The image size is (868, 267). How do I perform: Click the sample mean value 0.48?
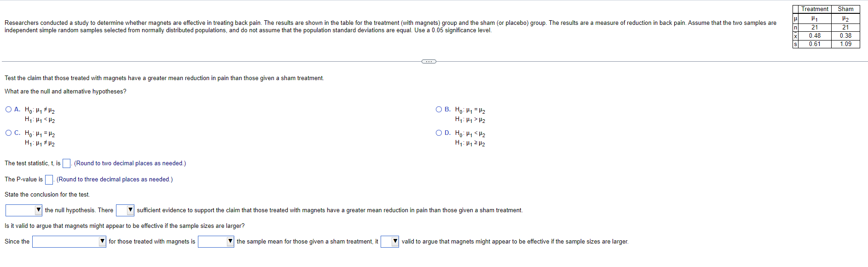pos(814,35)
